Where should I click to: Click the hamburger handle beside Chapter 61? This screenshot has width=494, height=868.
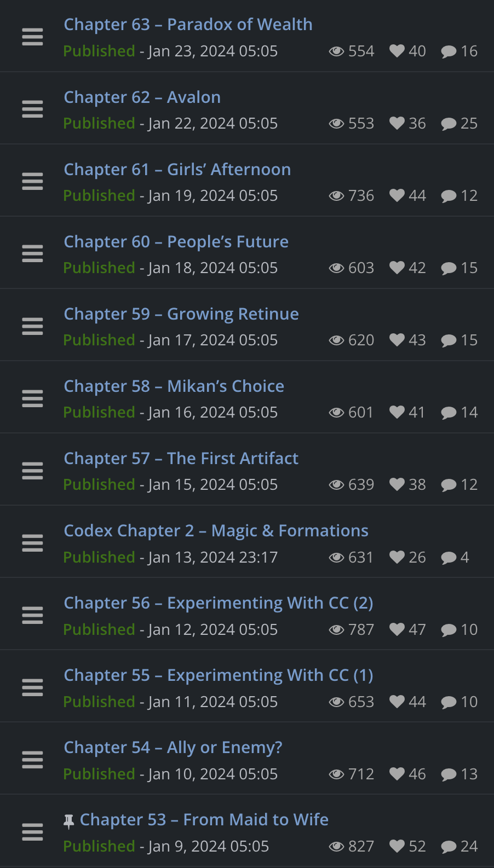(32, 182)
